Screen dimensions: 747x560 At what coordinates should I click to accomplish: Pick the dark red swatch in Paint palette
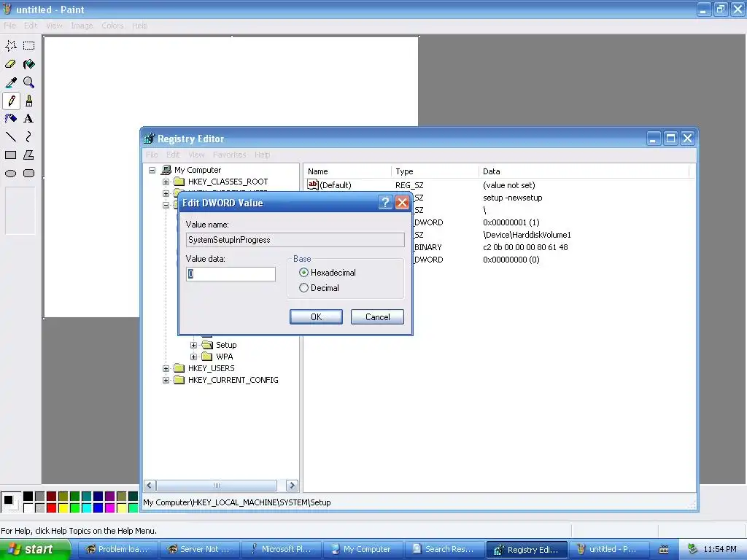point(52,497)
